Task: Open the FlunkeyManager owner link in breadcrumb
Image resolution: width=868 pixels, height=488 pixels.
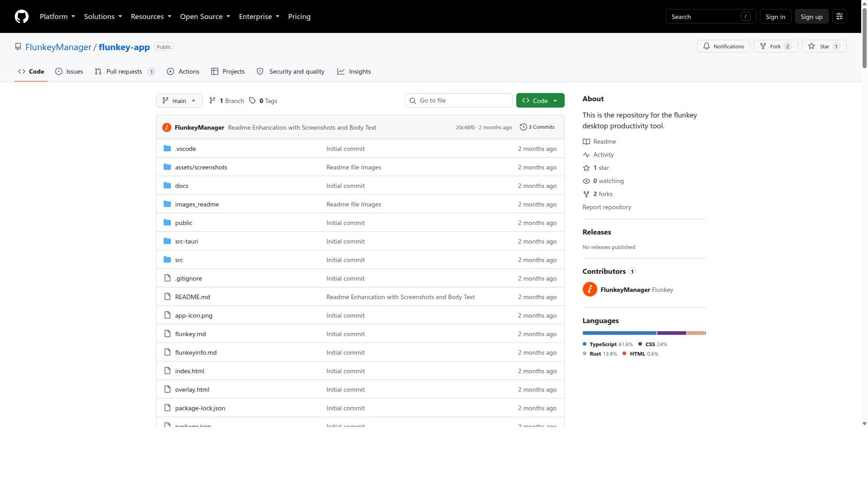Action: coord(58,47)
